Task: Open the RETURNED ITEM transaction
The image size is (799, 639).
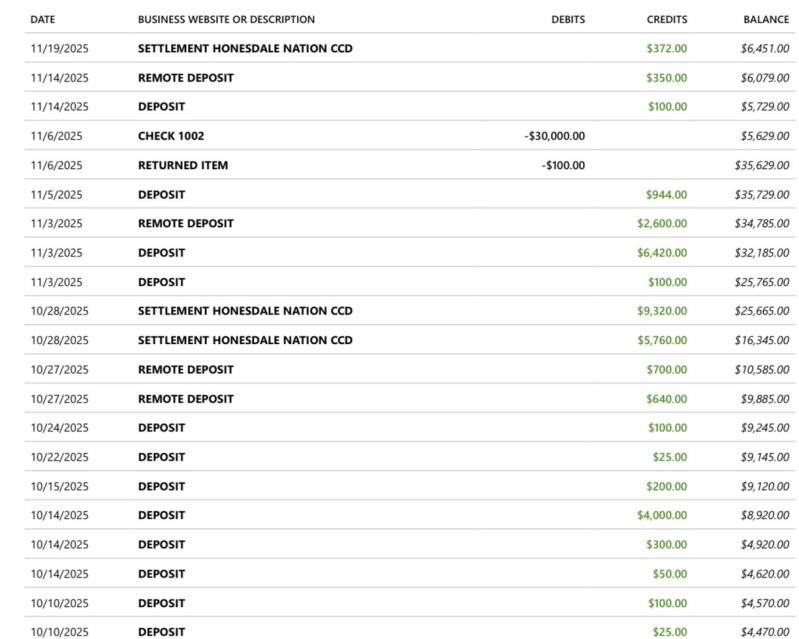Action: [x=183, y=165]
